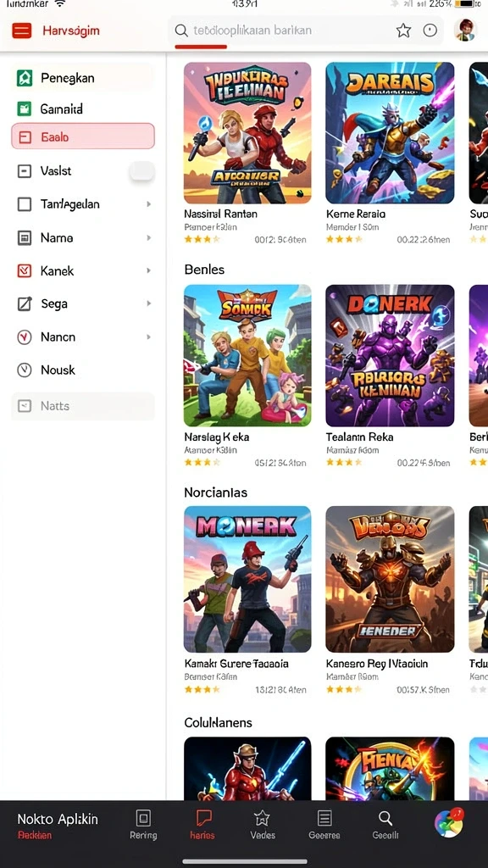The image size is (488, 868).
Task: Select the highlighted Baalo sidebar item
Action: [83, 136]
